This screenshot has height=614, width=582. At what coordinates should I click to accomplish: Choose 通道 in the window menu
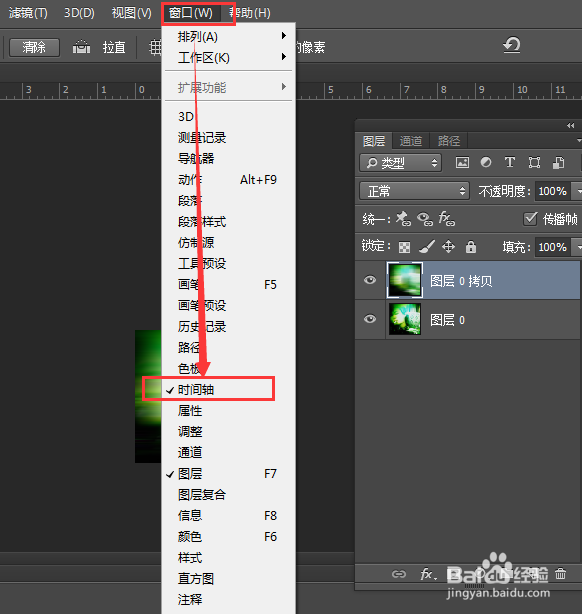(228, 453)
